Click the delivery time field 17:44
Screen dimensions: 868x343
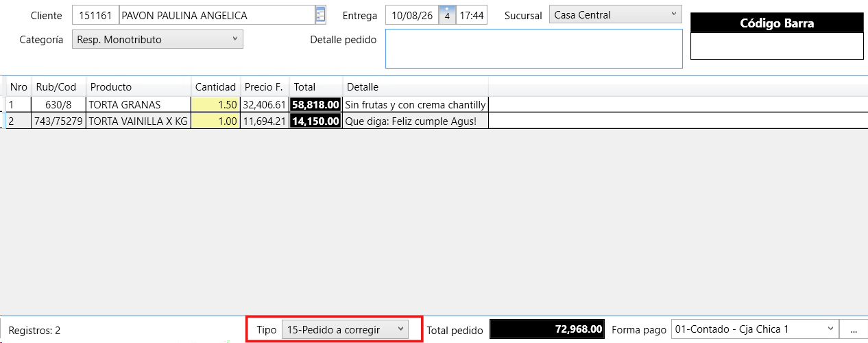[471, 15]
